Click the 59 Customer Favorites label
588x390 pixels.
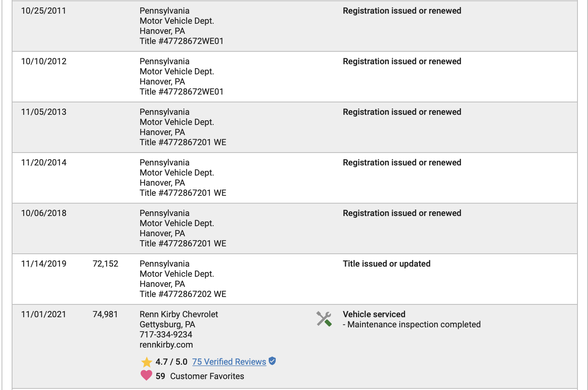click(200, 376)
